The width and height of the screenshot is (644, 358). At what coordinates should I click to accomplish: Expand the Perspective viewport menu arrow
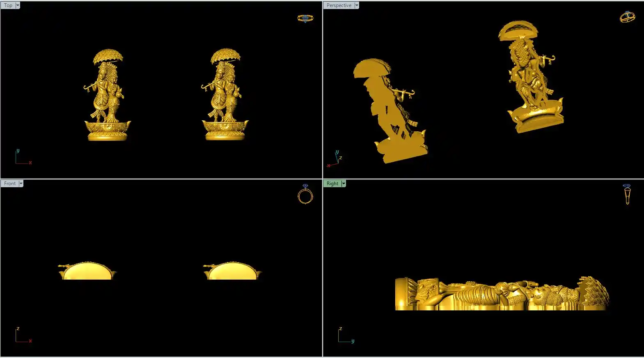357,5
